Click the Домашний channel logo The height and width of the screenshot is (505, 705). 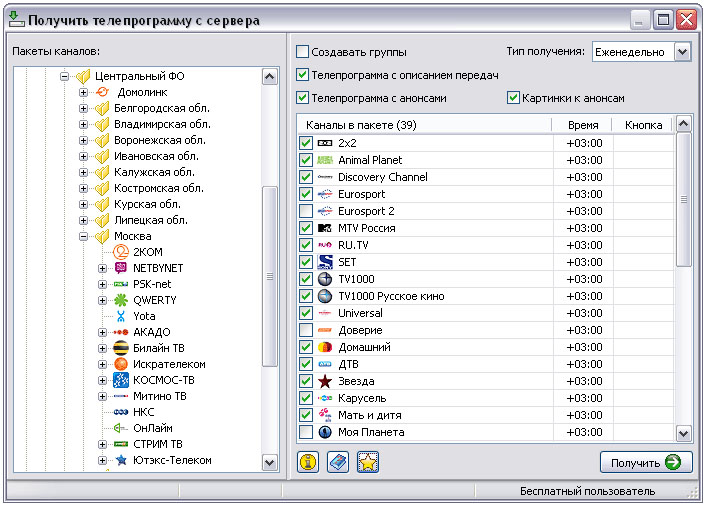pos(325,347)
